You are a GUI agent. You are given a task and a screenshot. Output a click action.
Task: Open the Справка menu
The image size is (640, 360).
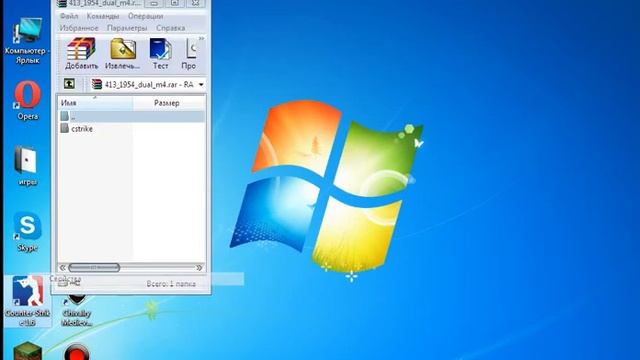point(171,28)
